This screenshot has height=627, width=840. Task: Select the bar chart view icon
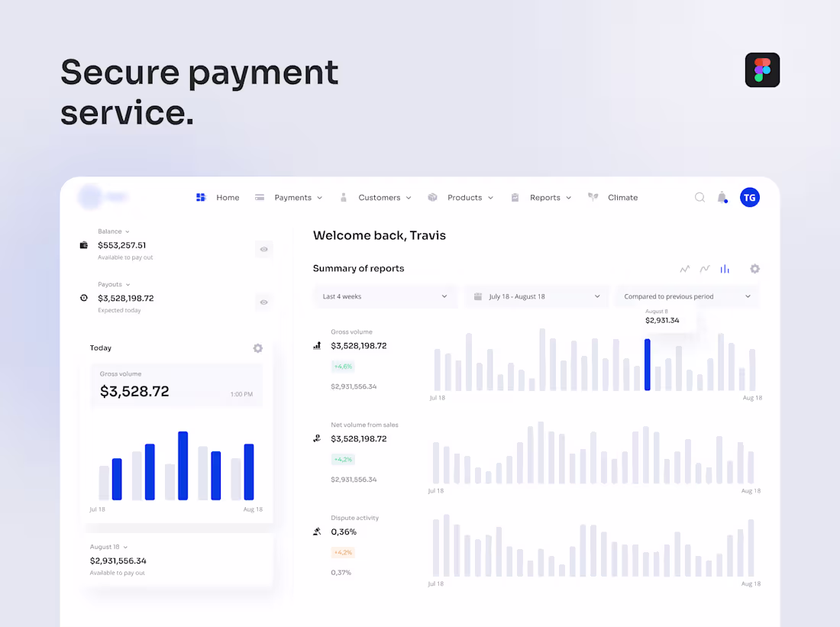click(725, 269)
